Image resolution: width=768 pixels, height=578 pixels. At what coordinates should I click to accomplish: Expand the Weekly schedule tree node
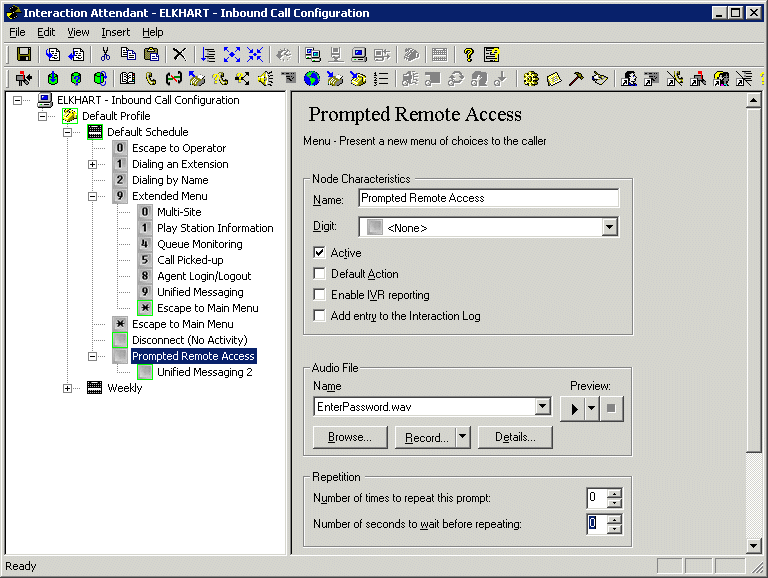(68, 388)
